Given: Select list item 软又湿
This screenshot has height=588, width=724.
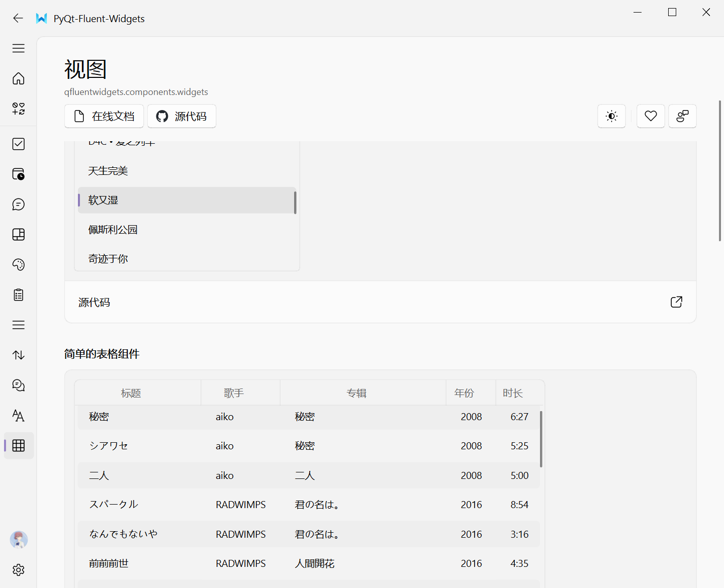Looking at the screenshot, I should (187, 200).
